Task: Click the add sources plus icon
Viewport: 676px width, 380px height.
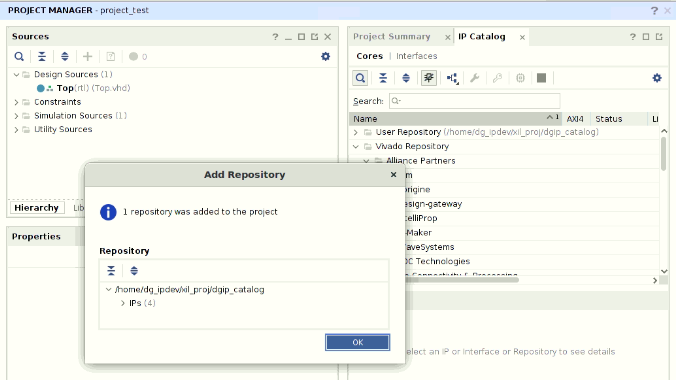Action: point(88,57)
